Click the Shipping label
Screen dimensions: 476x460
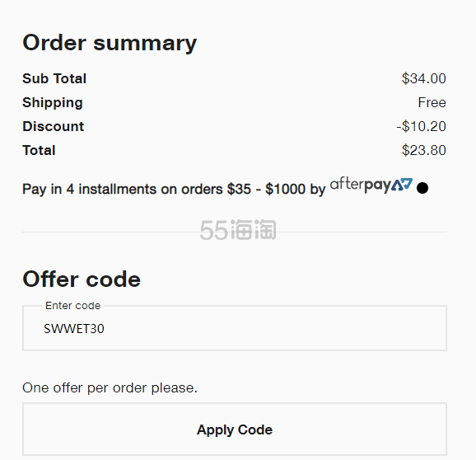click(53, 103)
